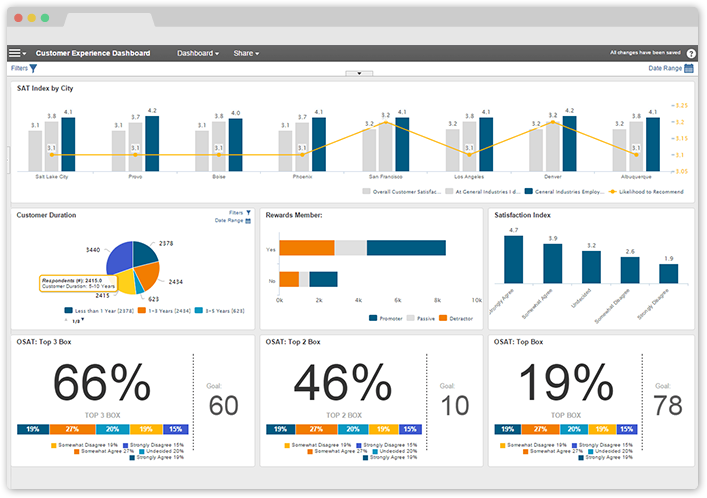
Task: Toggle Passive legend in Rewards Member
Action: coord(421,318)
